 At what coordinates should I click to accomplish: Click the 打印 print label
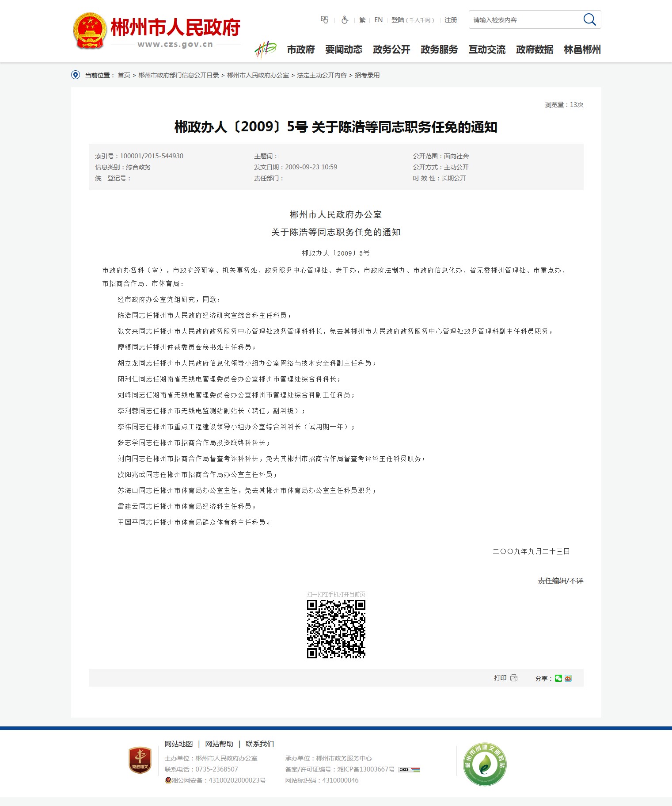coord(500,678)
